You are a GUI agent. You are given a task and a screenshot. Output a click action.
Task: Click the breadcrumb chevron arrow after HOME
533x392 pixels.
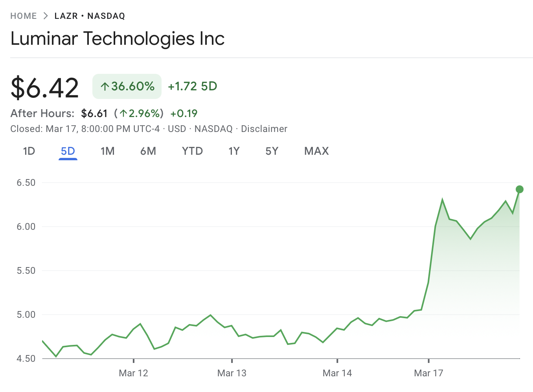pyautogui.click(x=46, y=16)
